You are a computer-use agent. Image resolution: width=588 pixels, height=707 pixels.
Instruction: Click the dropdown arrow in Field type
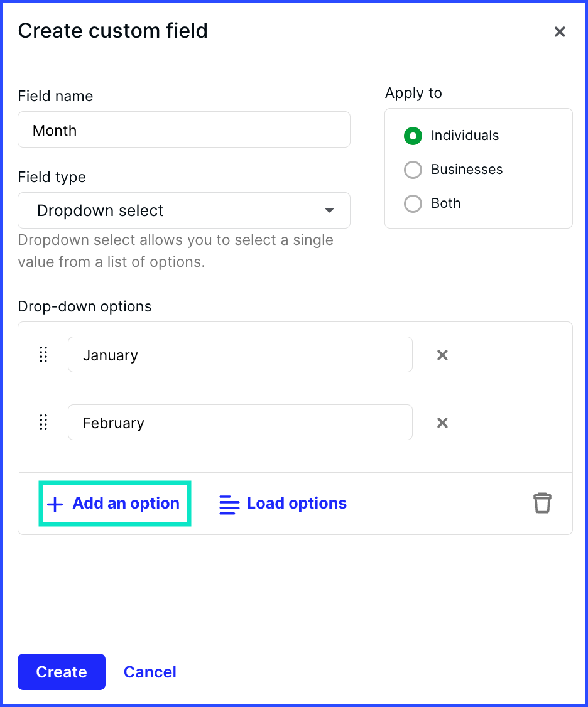(x=329, y=210)
